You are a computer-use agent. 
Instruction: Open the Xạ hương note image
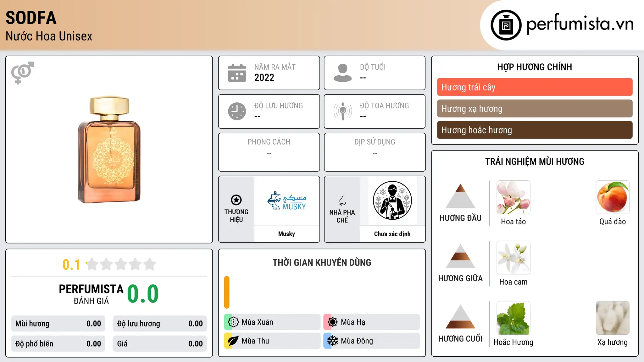[613, 318]
